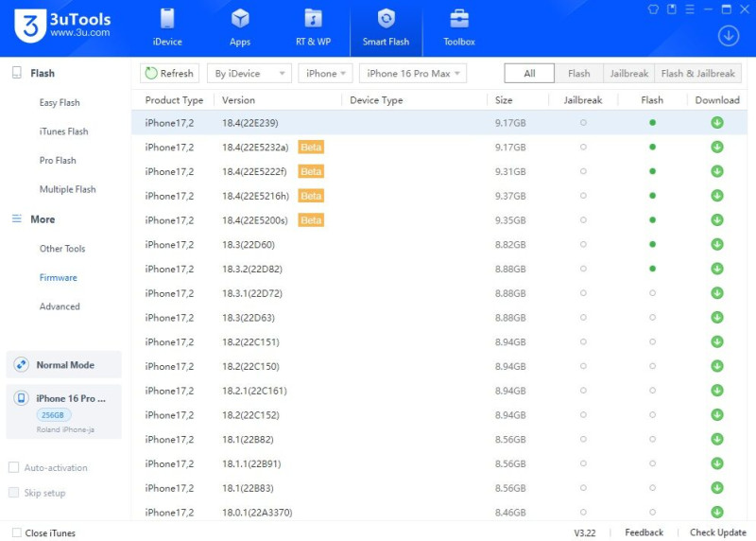Open iTunes Flash in sidebar
Screen dimensions: 756x541
[63, 131]
